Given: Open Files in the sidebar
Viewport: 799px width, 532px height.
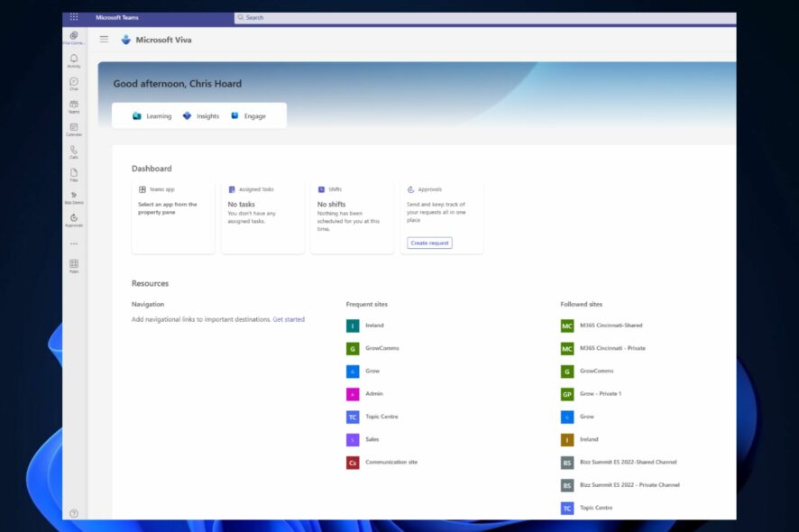Looking at the screenshot, I should pyautogui.click(x=74, y=175).
